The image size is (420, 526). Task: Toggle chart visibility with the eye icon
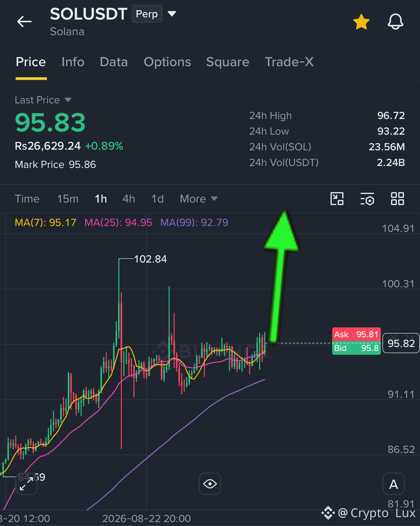(x=210, y=484)
